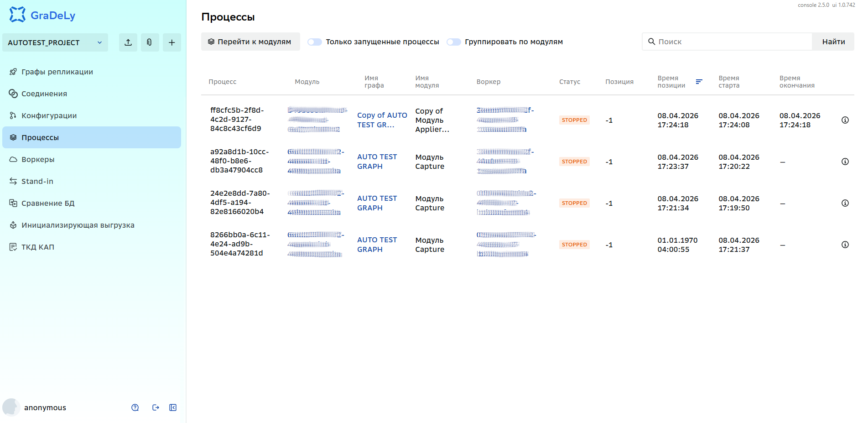Open the AUTOTEST_PROJECT project dropdown
Screen dimensions: 868x423
click(x=55, y=42)
